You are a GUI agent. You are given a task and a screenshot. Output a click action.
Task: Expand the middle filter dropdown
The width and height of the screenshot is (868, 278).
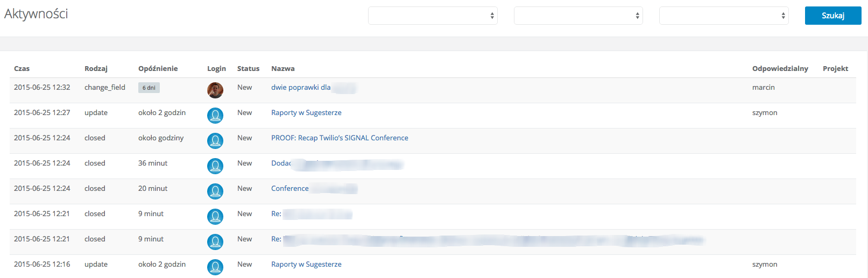578,16
